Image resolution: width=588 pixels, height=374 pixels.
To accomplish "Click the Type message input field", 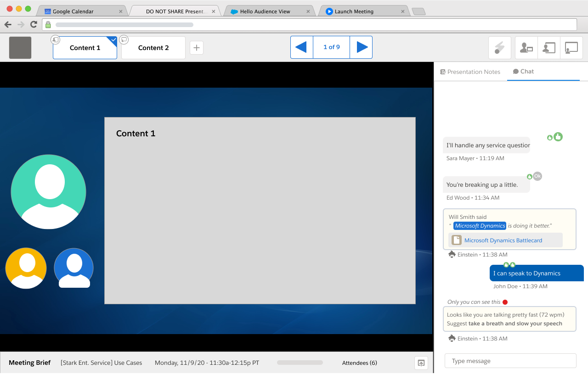I will (510, 361).
